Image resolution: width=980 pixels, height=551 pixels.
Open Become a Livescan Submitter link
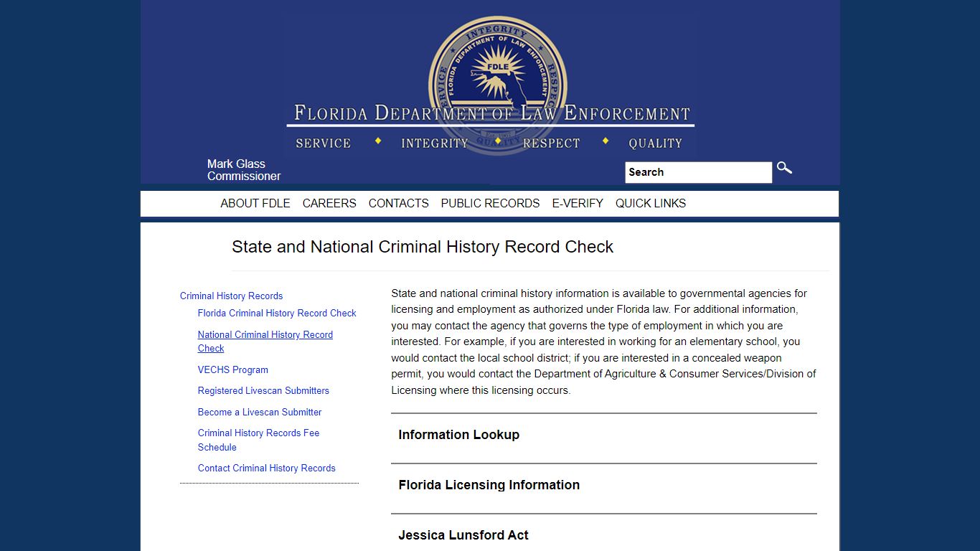pyautogui.click(x=260, y=412)
